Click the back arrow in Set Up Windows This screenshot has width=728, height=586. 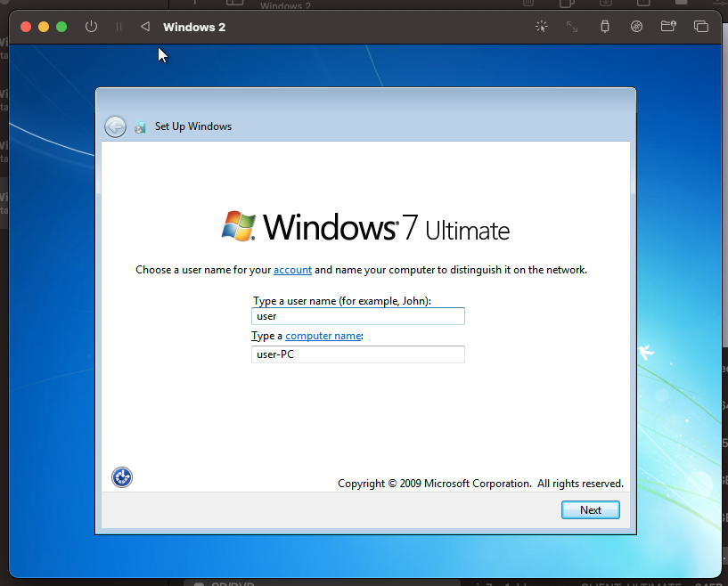coord(115,126)
